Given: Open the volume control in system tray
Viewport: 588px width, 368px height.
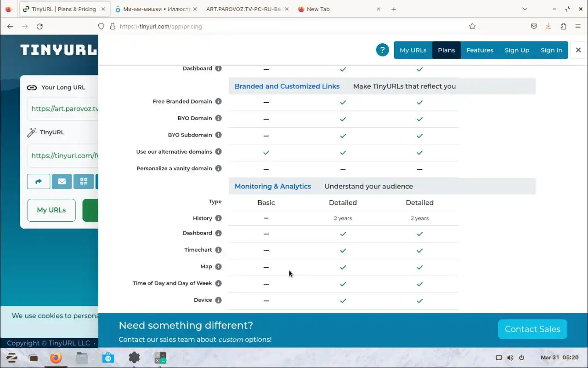Looking at the screenshot, I should coord(510,357).
